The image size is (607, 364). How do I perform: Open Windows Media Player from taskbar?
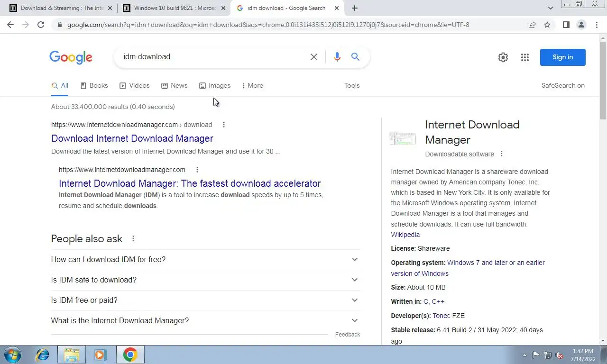(x=100, y=355)
